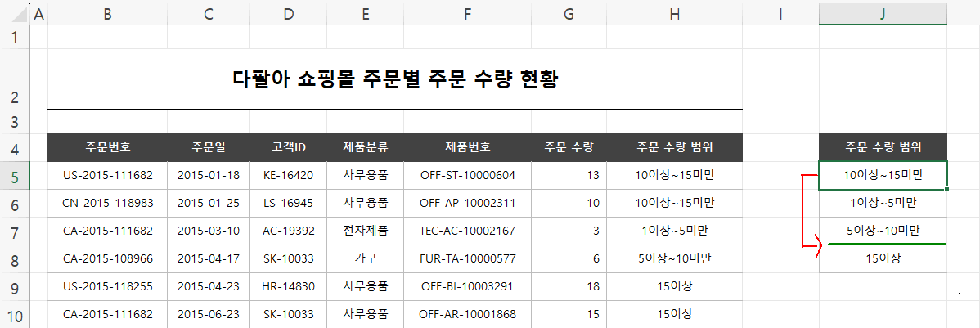This screenshot has height=328, width=980.
Task: Select date cell 2015-06-23
Action: (208, 313)
